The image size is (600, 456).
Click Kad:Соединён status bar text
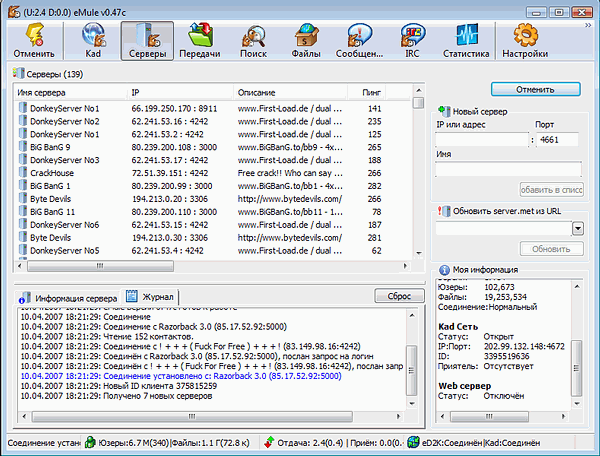(x=513, y=443)
